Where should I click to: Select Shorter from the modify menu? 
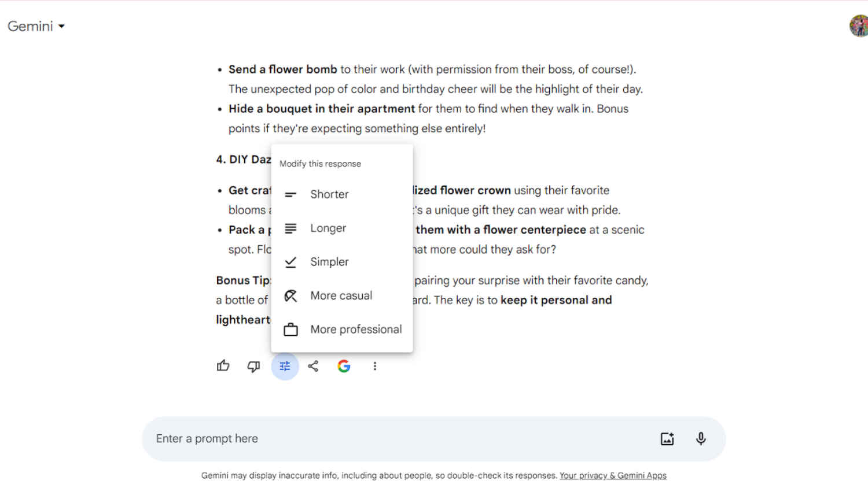pyautogui.click(x=329, y=194)
